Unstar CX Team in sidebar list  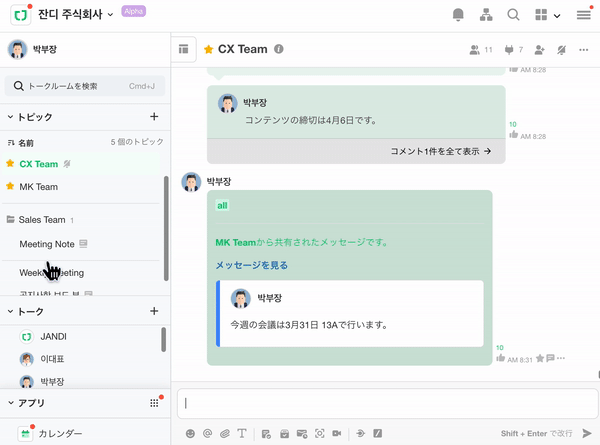(x=10, y=163)
